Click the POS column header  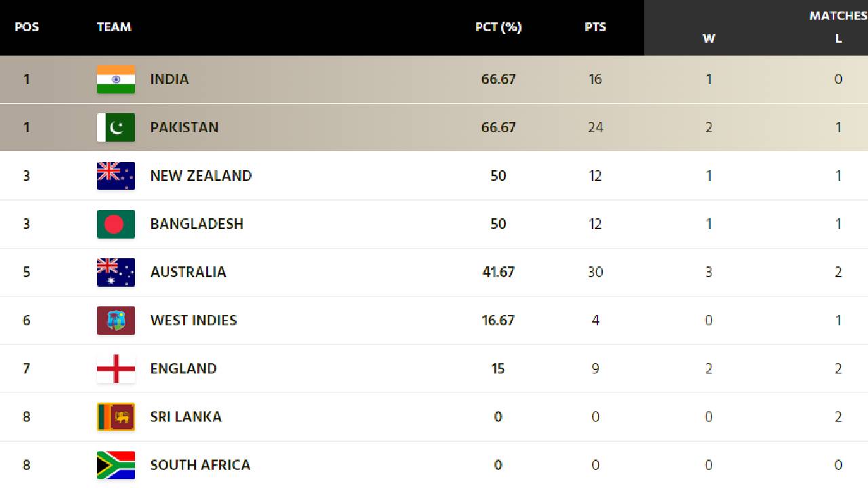[x=26, y=27]
